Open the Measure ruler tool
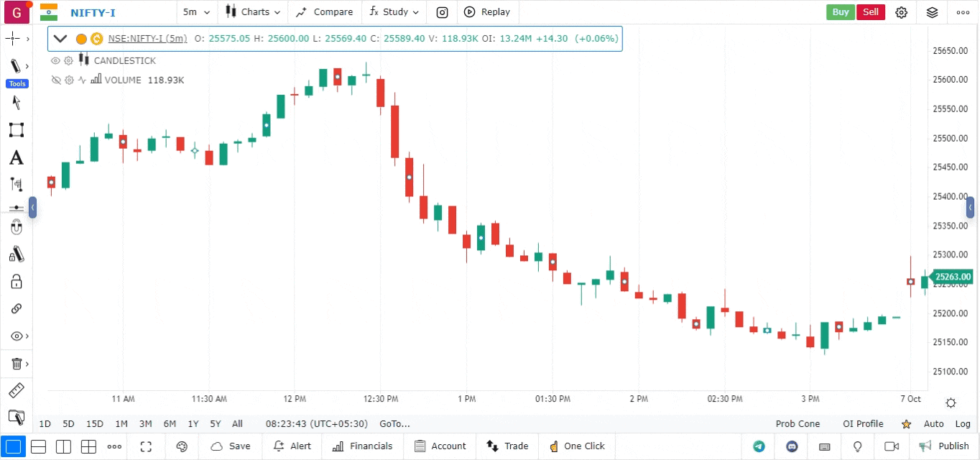Screen dimensions: 980x460 17,390
